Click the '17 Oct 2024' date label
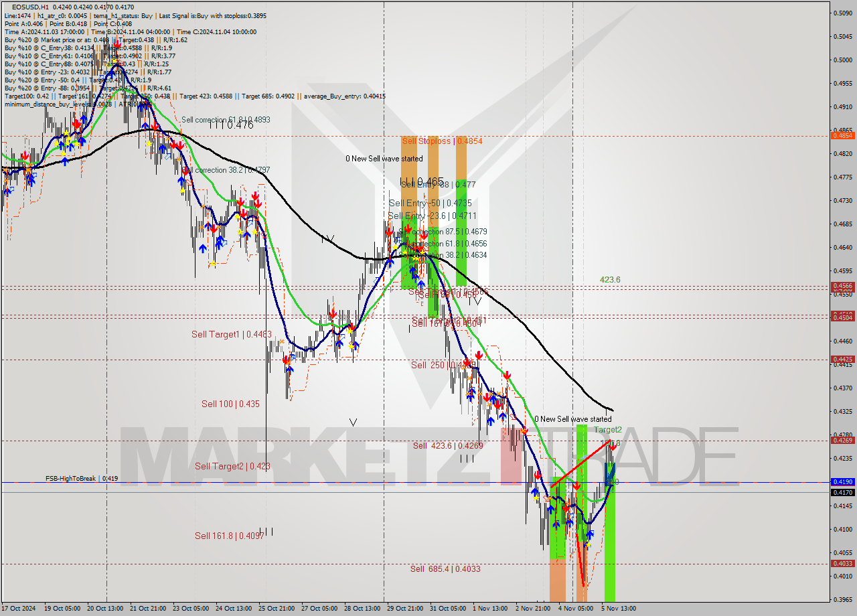The width and height of the screenshot is (857, 616). 19,609
